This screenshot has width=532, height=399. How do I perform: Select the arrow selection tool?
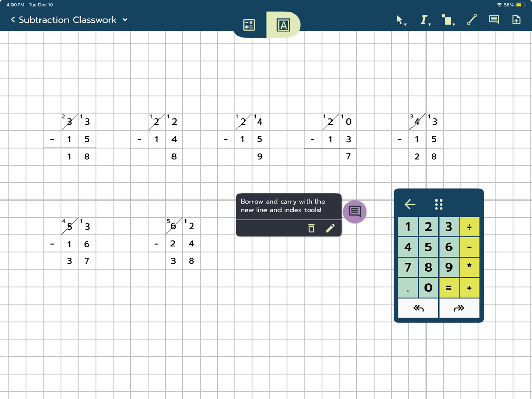398,20
